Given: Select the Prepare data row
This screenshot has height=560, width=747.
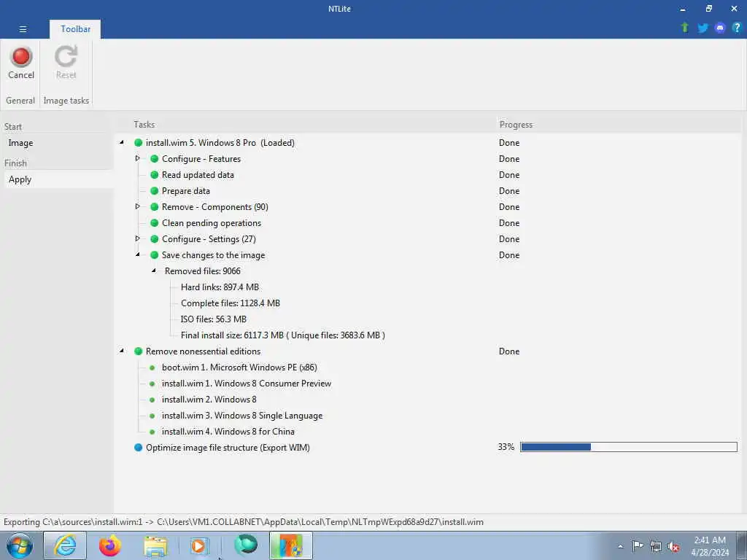Looking at the screenshot, I should tap(186, 191).
